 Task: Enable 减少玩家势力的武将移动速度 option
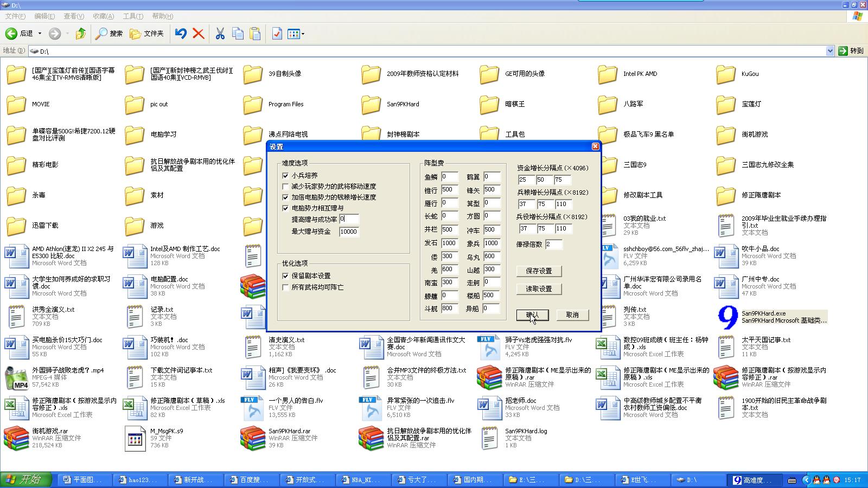(285, 187)
